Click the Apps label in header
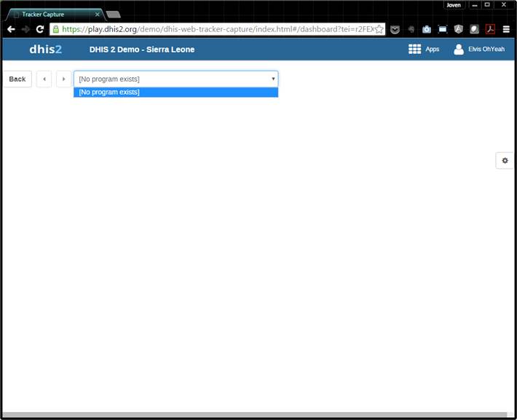Viewport: 517px width, 420px height. [433, 49]
